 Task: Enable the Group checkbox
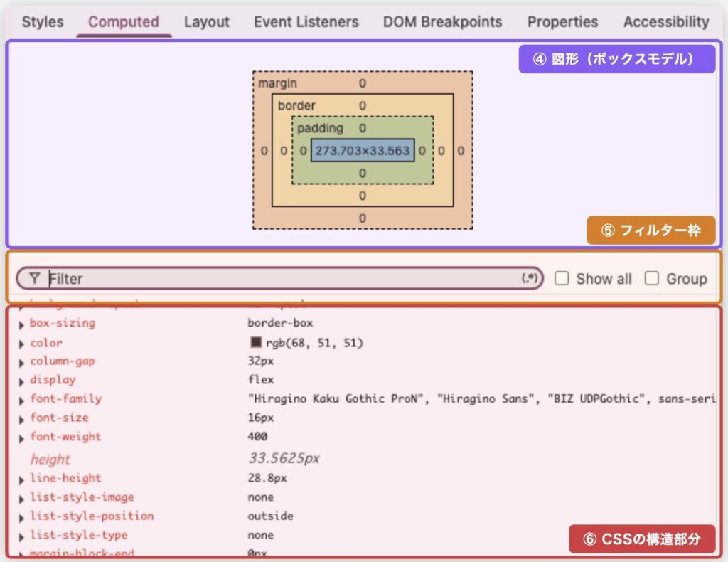coord(651,278)
